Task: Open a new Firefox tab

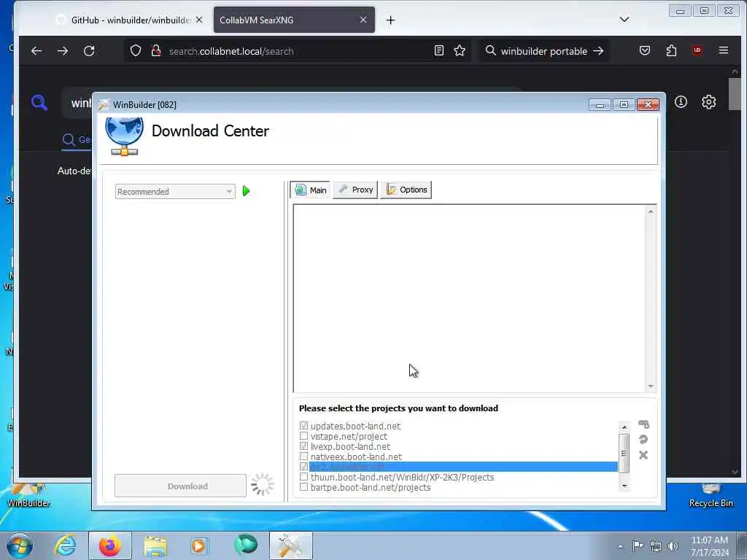Action: point(391,20)
